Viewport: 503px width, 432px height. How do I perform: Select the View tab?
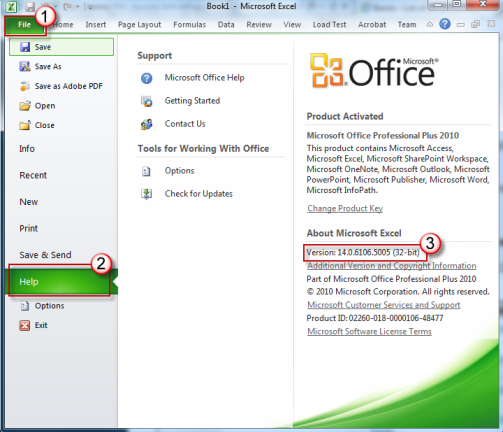(x=292, y=25)
